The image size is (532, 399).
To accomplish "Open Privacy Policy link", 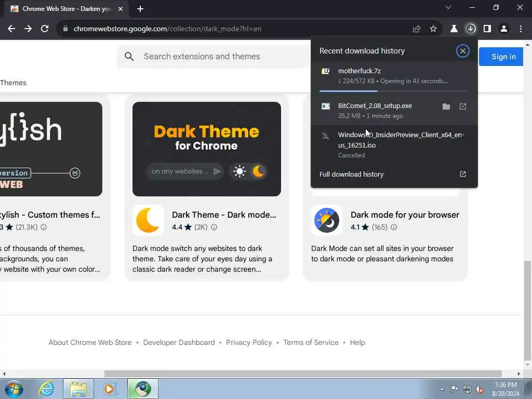I will tap(249, 342).
